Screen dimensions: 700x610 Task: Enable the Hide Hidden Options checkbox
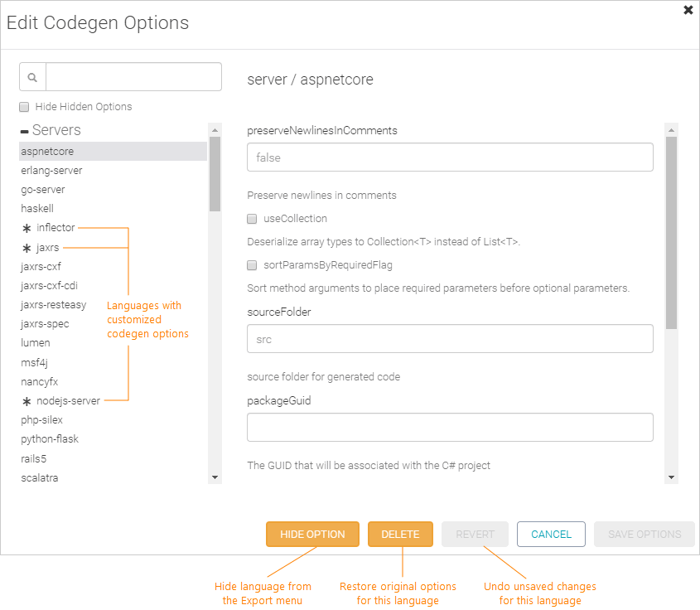[23, 106]
